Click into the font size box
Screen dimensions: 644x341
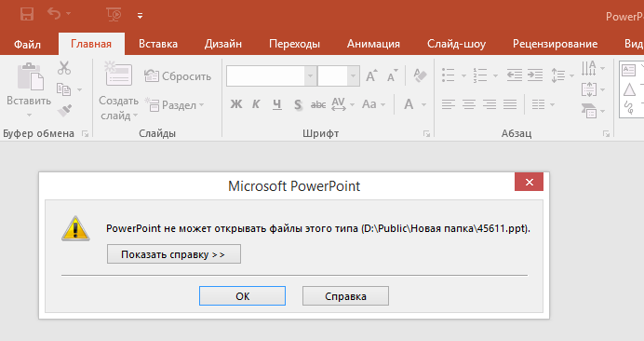332,76
